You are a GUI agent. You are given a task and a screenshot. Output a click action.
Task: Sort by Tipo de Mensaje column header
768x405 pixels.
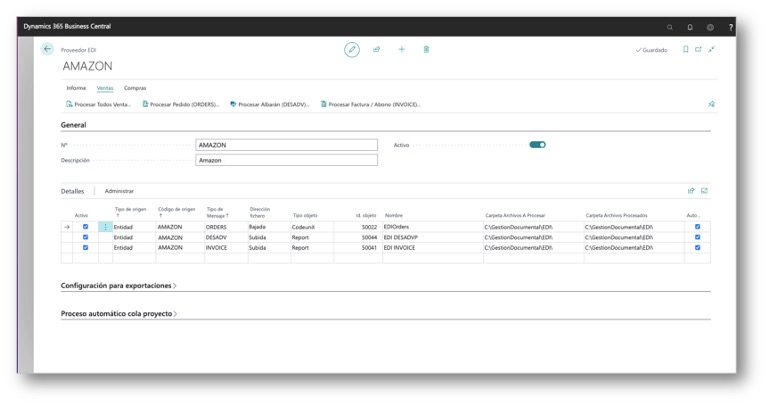click(x=217, y=212)
